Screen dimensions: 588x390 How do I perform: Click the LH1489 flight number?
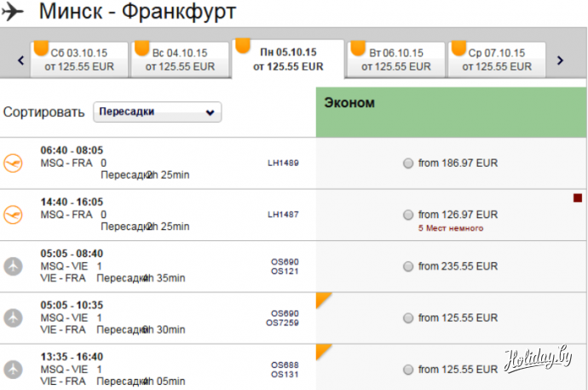pyautogui.click(x=284, y=163)
